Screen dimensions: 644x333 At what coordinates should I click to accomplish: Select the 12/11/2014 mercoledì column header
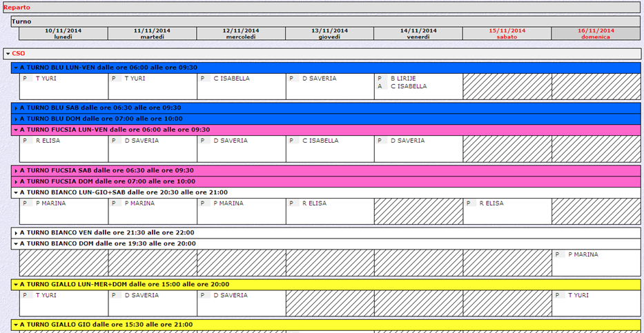coord(241,34)
